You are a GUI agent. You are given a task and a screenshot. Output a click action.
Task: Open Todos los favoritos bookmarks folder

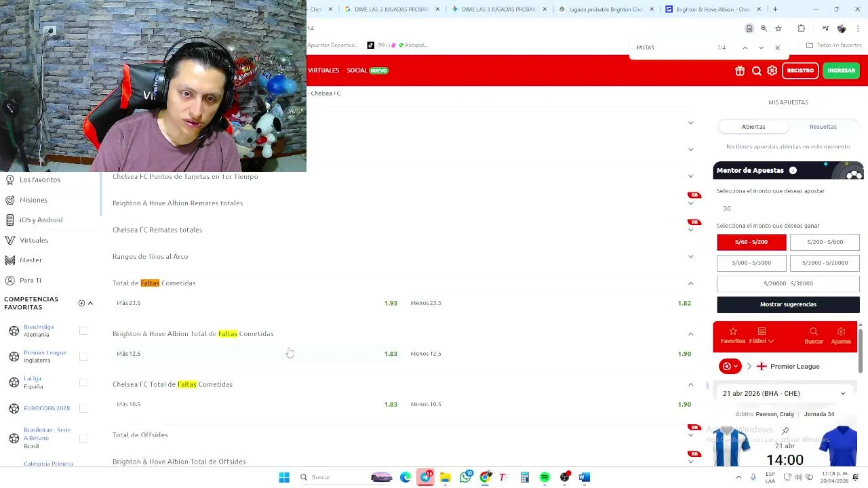point(833,45)
